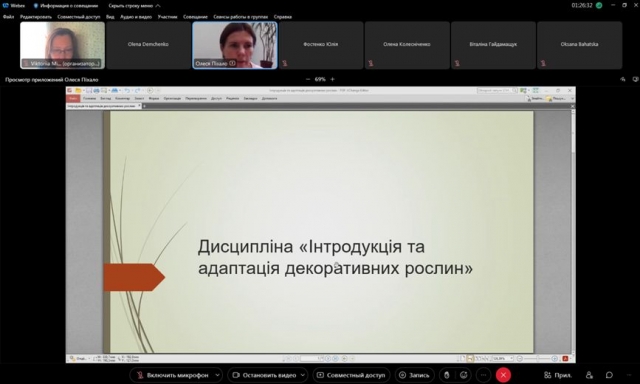The image size is (640, 384).
Task: Click Форма ribbon tab in PDF editor
Action: click(x=154, y=98)
